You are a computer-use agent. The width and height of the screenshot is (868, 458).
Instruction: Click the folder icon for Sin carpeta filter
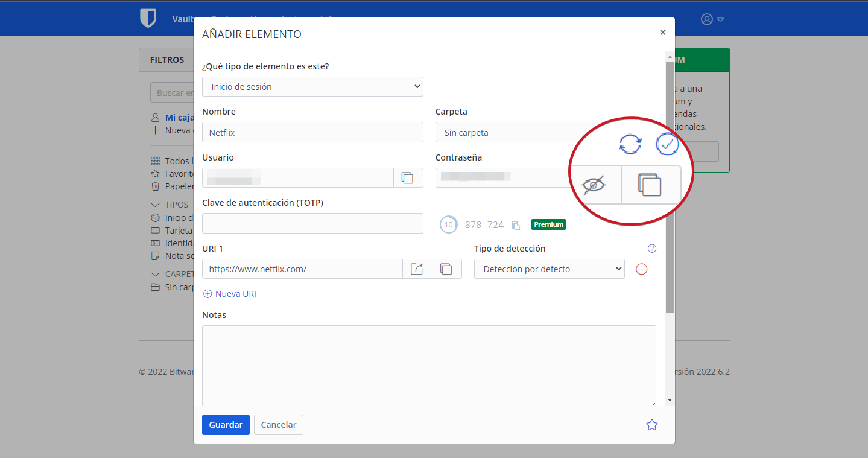coord(155,287)
